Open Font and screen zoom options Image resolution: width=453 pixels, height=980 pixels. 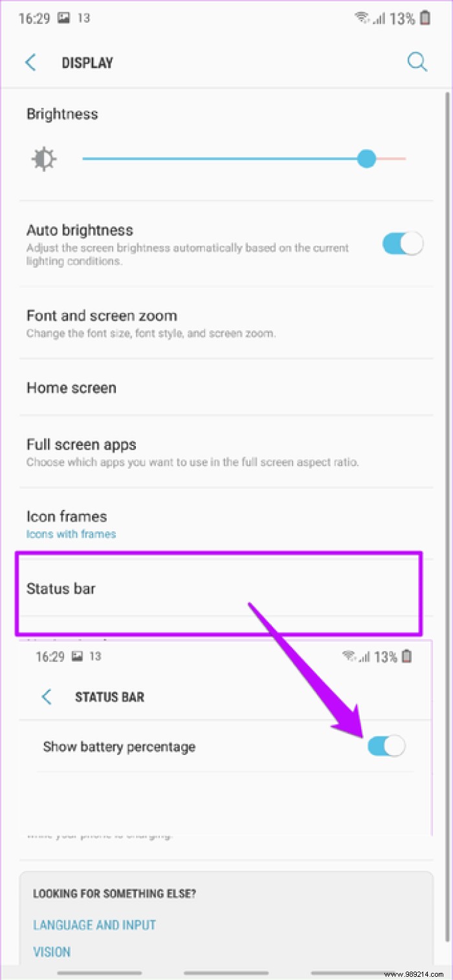coord(102,315)
